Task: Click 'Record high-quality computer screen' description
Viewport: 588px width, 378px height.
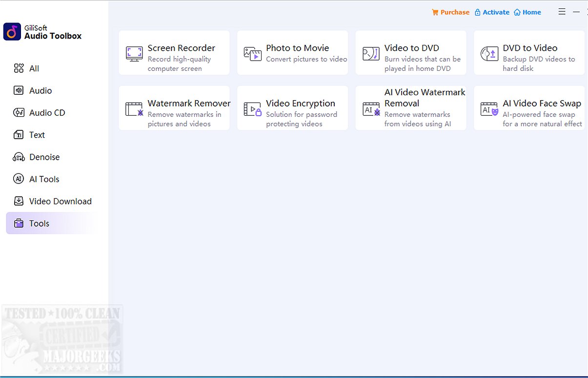Action: pos(180,64)
